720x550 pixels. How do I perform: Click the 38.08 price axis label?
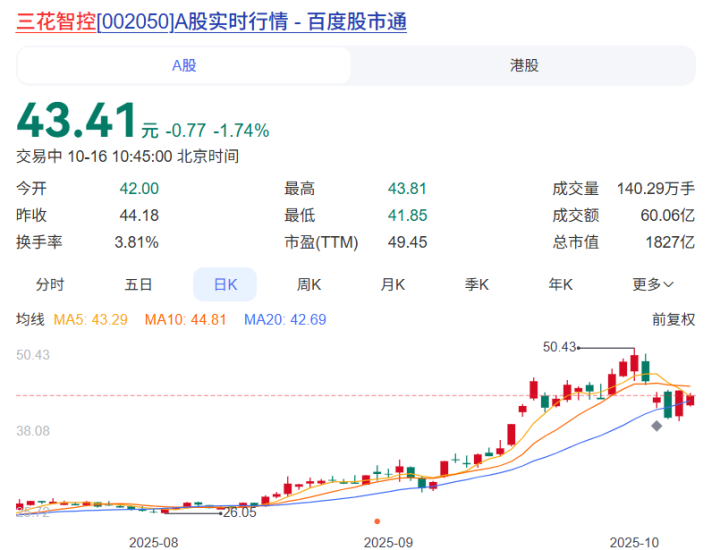point(33,431)
